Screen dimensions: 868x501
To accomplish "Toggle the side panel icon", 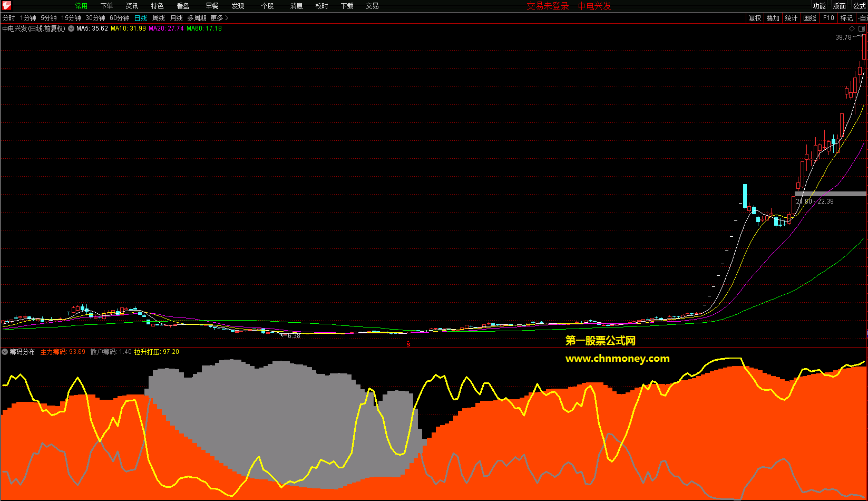I will click(x=862, y=28).
